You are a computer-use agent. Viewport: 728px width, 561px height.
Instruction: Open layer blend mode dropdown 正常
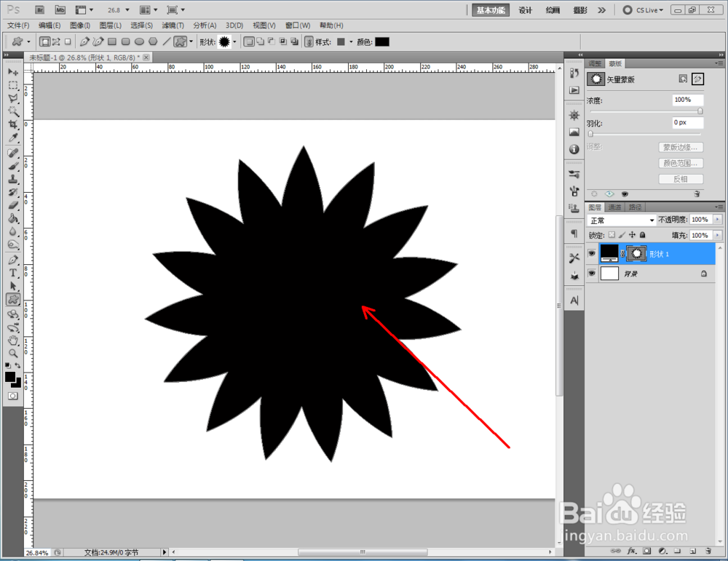click(621, 220)
